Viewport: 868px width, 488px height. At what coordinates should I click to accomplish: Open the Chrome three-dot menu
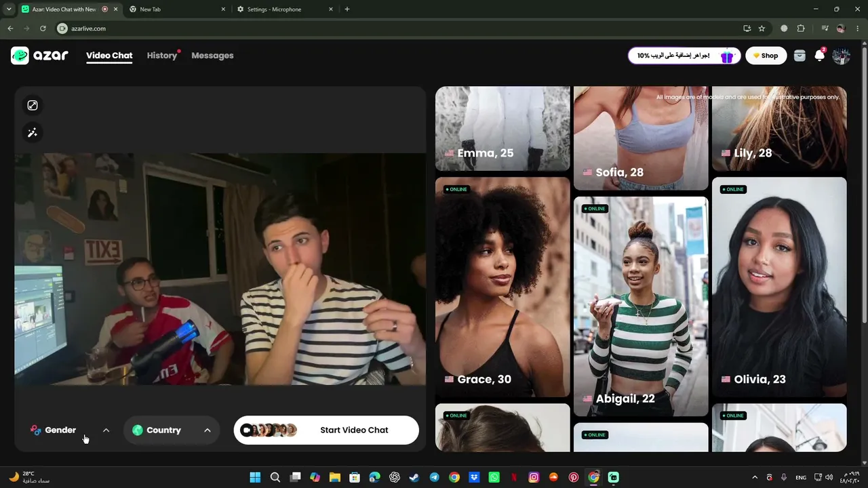point(856,28)
